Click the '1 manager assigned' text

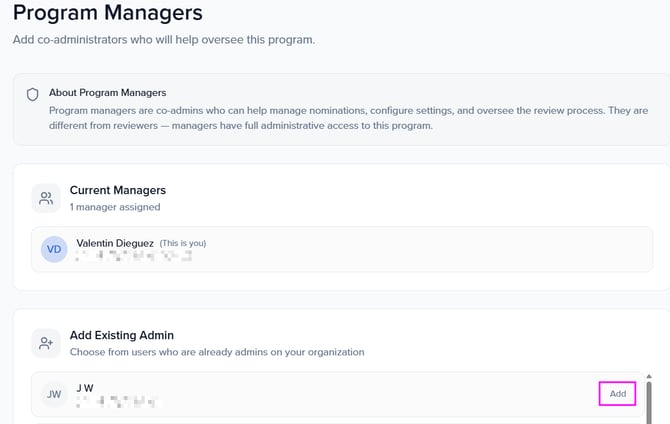pyautogui.click(x=114, y=207)
